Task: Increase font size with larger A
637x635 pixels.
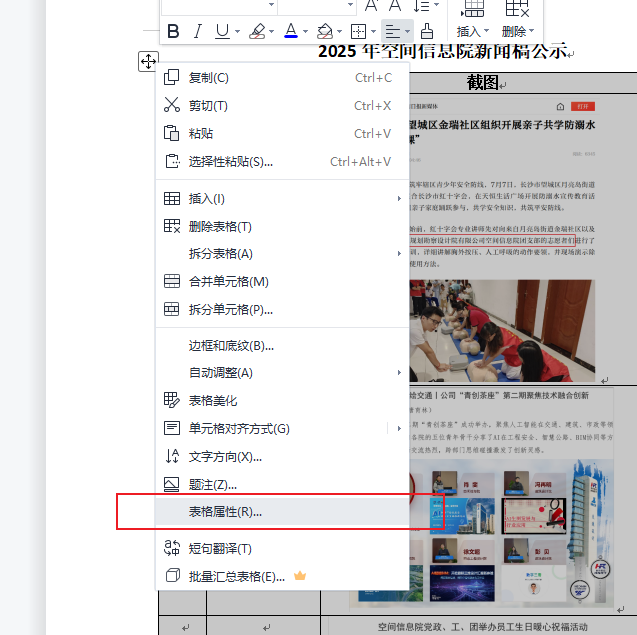Action: pos(371,6)
